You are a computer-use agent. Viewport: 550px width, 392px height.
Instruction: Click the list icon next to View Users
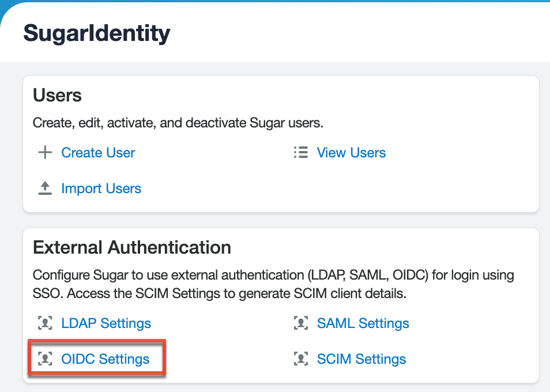(300, 152)
